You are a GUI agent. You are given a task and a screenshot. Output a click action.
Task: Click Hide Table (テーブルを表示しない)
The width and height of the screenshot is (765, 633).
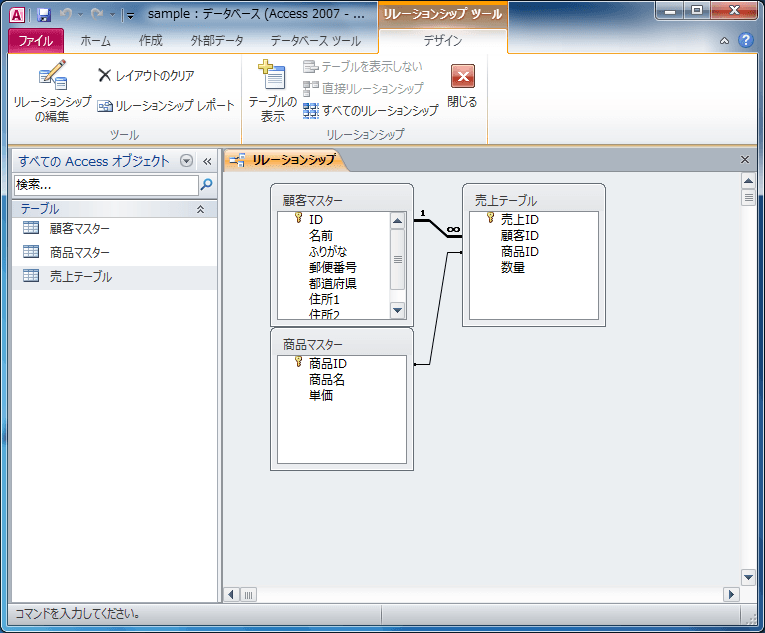[362, 66]
